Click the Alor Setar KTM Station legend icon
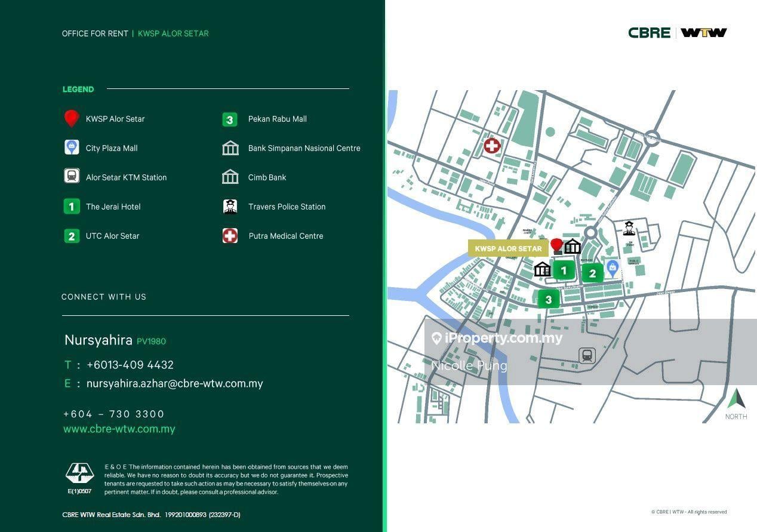The image size is (757, 532). pyautogui.click(x=72, y=176)
